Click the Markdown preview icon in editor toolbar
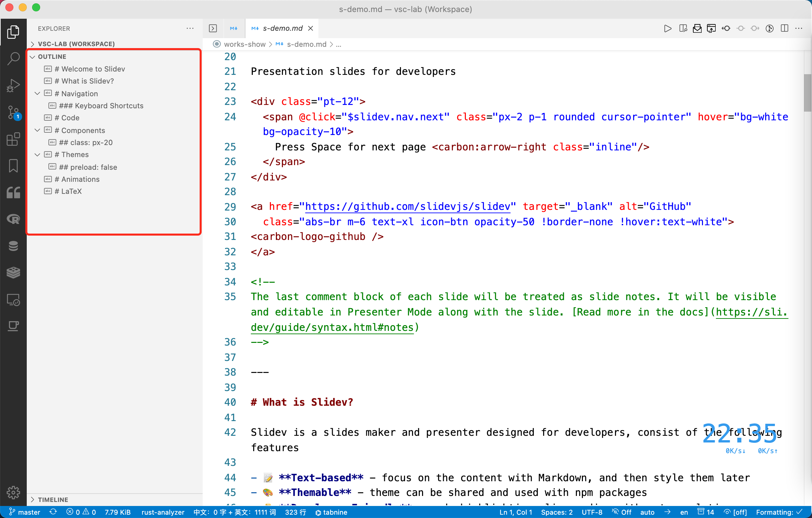The height and width of the screenshot is (518, 812). tap(683, 28)
